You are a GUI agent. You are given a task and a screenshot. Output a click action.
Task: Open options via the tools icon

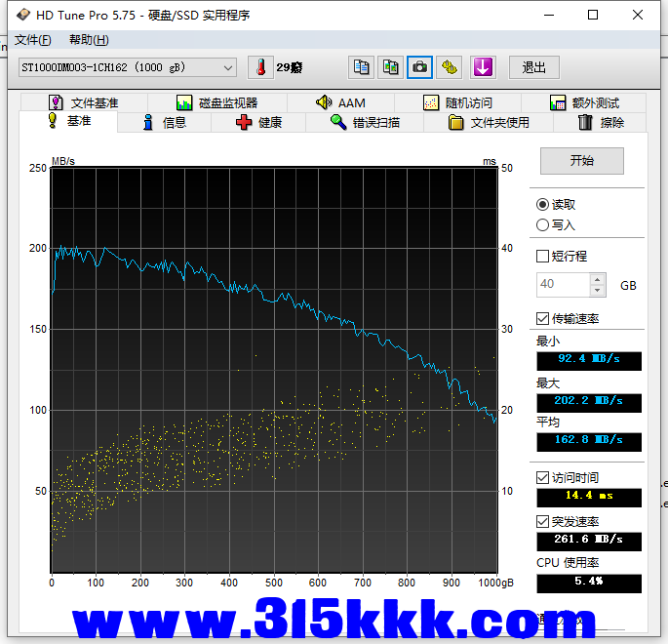point(449,67)
